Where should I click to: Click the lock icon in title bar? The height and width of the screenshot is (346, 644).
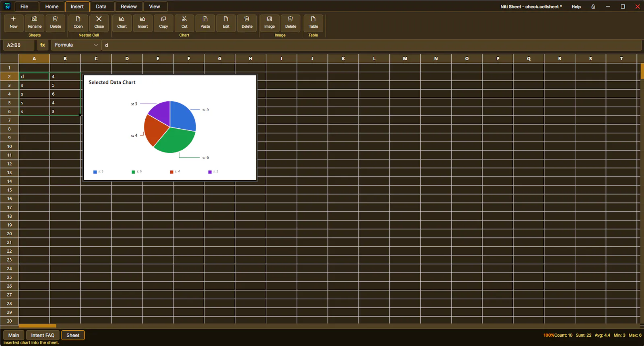(x=593, y=6)
